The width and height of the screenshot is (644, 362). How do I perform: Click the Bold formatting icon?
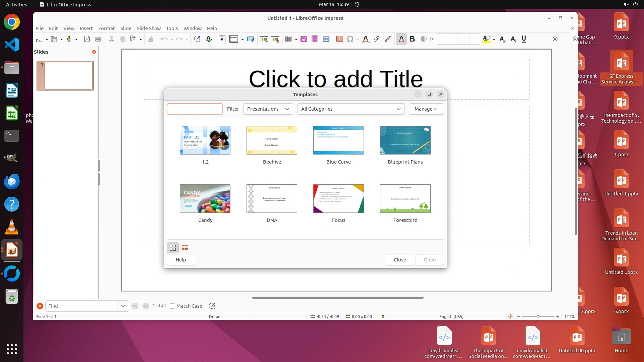click(x=412, y=39)
